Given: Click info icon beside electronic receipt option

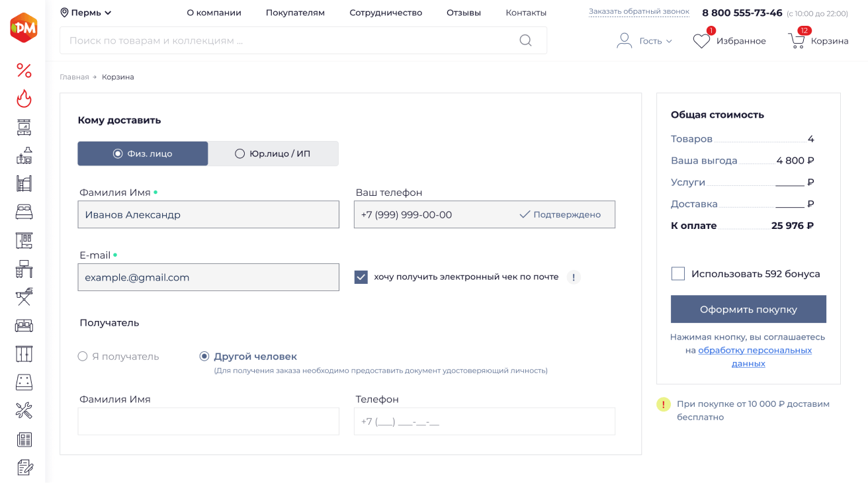Looking at the screenshot, I should [x=574, y=277].
